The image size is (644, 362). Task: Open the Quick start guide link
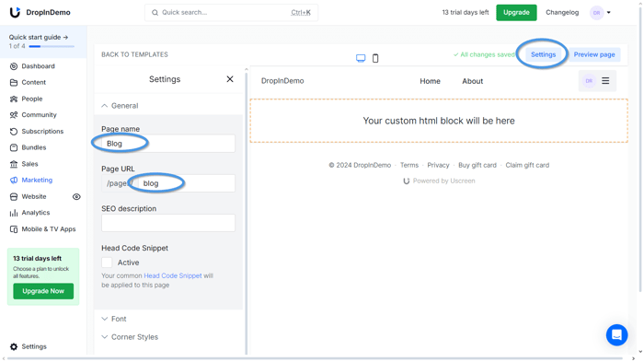(x=39, y=37)
